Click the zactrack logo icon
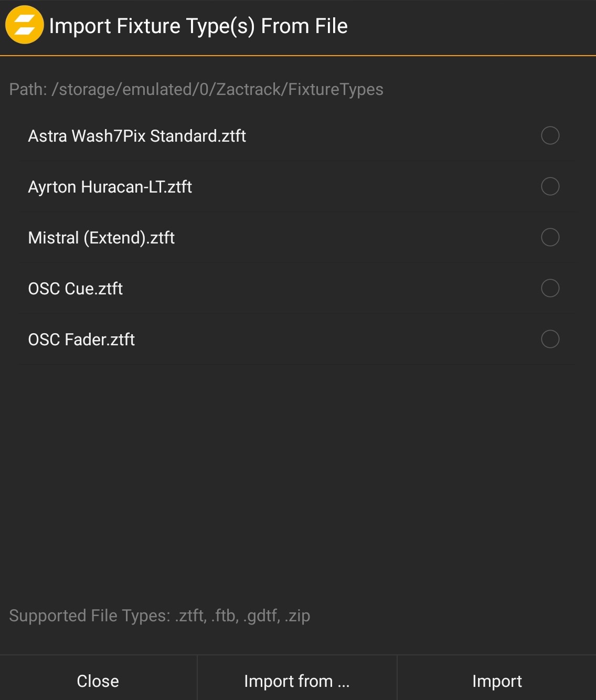 (24, 25)
